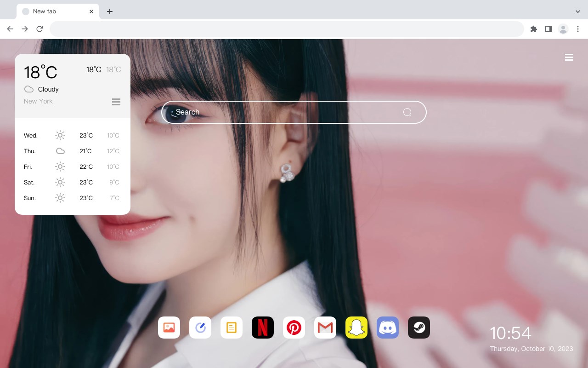Click the Cloudy condition label
This screenshot has height=368, width=588.
coord(48,89)
